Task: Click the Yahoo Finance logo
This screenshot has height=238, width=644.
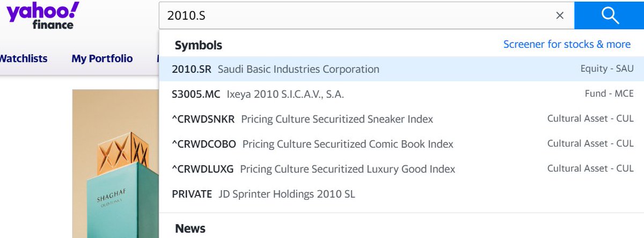Action: 43,15
